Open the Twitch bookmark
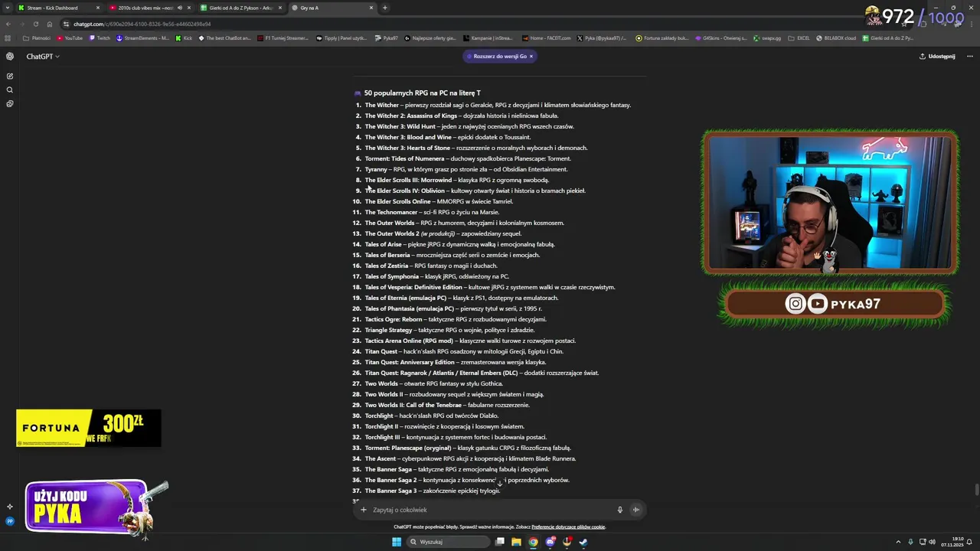The width and height of the screenshot is (980, 551). point(100,37)
